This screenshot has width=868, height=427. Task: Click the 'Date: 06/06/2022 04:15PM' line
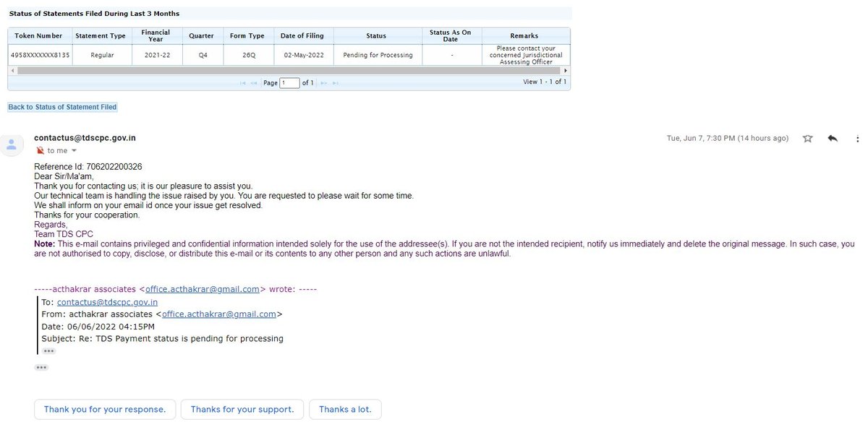tap(98, 327)
